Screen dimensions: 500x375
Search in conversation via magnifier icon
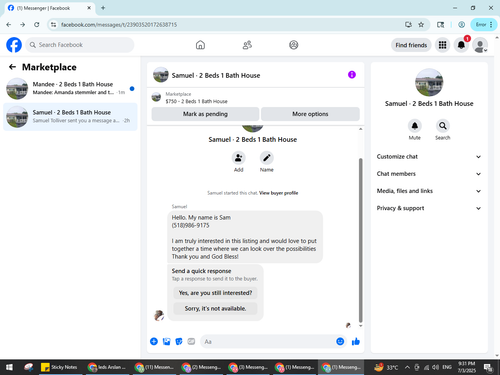point(443,126)
